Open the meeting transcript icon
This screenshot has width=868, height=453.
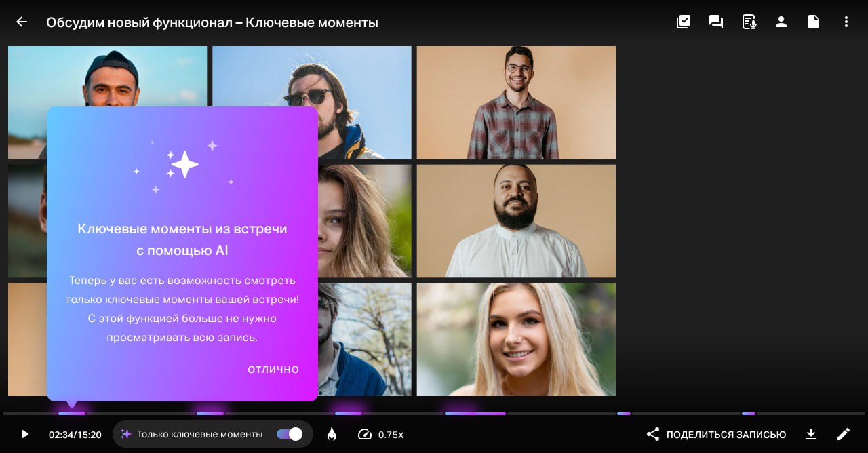pyautogui.click(x=749, y=21)
